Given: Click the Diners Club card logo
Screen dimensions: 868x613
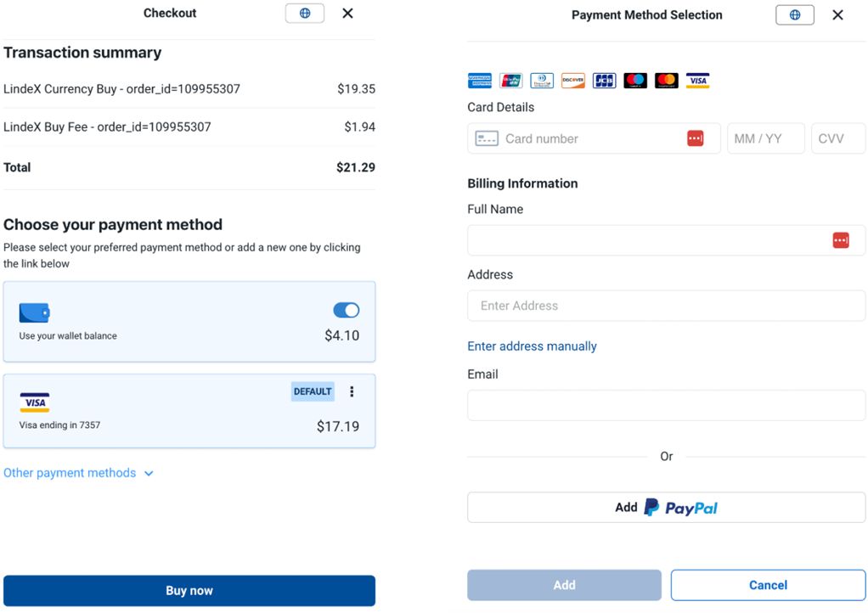Looking at the screenshot, I should [x=542, y=81].
